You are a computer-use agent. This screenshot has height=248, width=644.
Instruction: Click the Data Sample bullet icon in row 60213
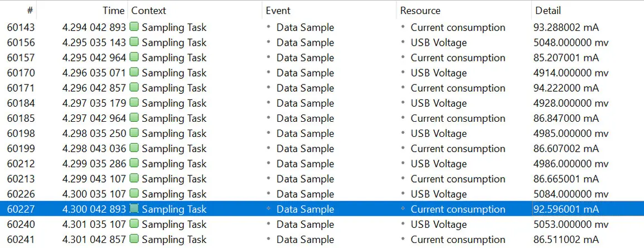point(268,179)
